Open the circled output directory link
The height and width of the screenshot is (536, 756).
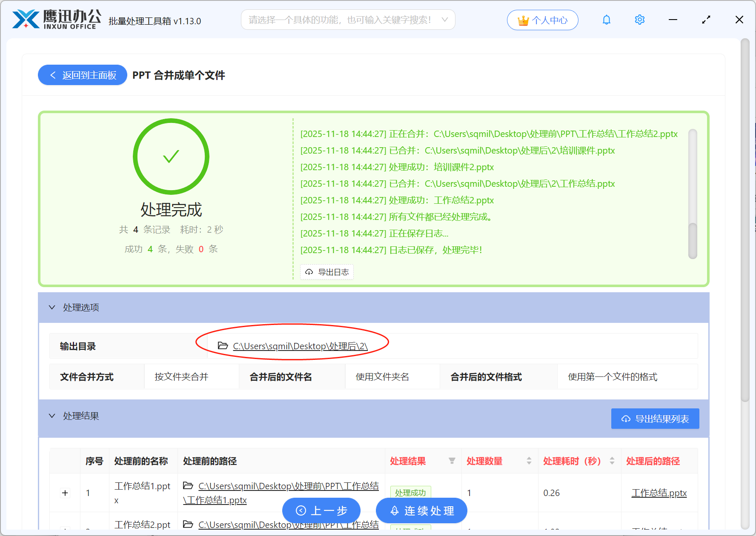tap(300, 346)
